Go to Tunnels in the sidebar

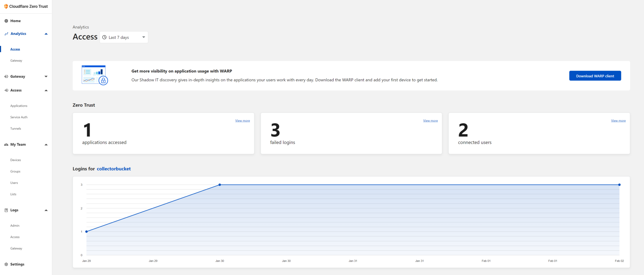16,129
